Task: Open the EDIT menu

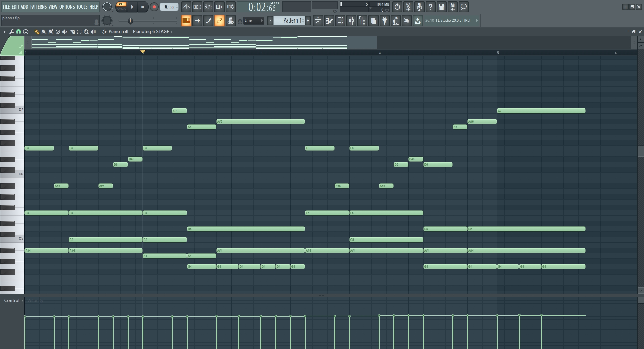Action: pos(15,7)
